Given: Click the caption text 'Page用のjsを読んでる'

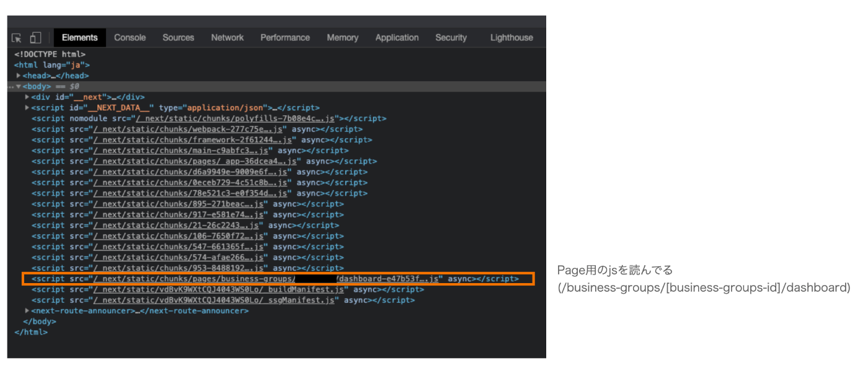Looking at the screenshot, I should (x=614, y=270).
